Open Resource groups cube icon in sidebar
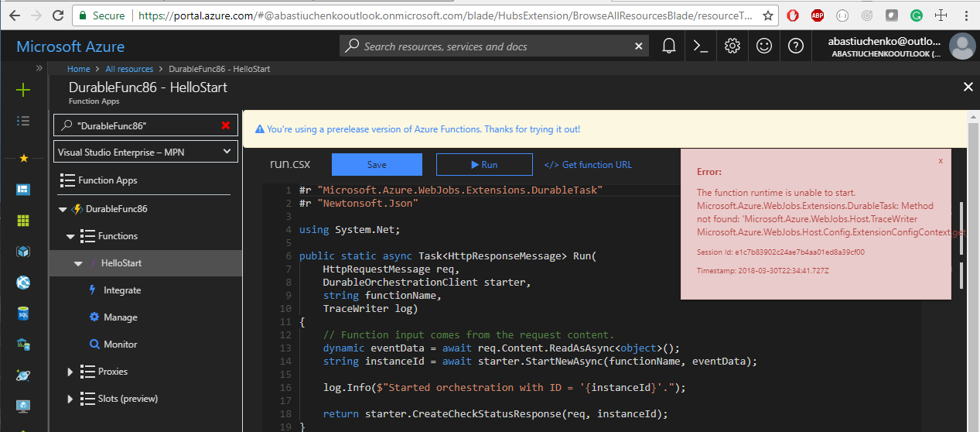Screen dimensions: 980x432 pyautogui.click(x=23, y=252)
